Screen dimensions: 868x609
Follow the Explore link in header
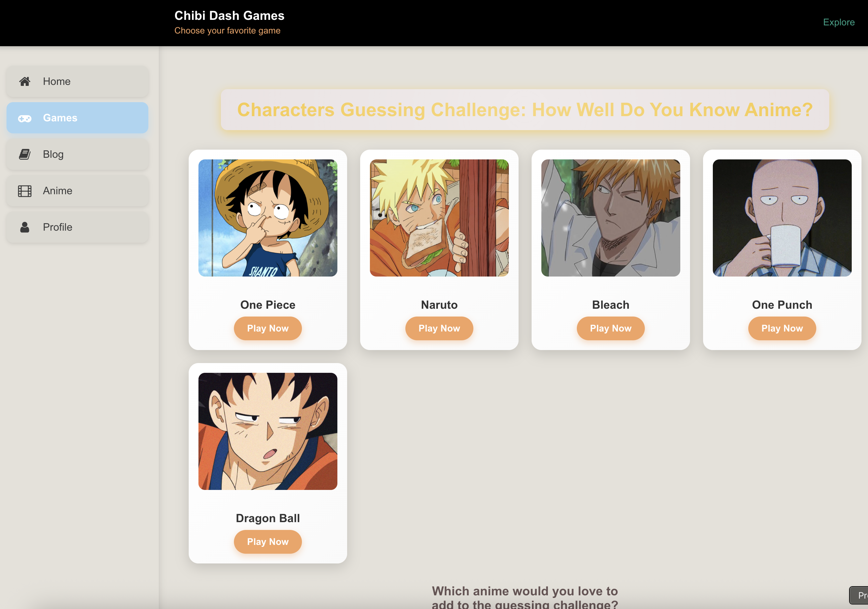(x=838, y=22)
